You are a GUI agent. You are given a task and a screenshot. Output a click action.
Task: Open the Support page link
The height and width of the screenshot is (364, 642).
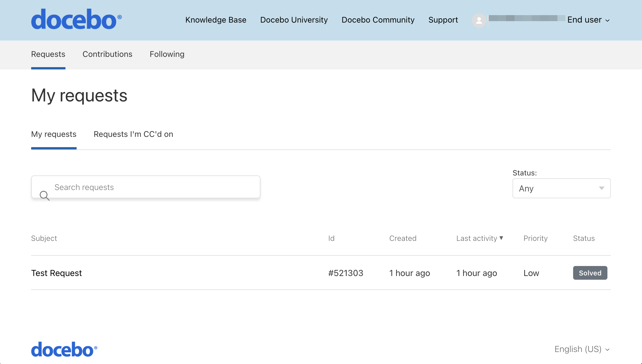[443, 20]
